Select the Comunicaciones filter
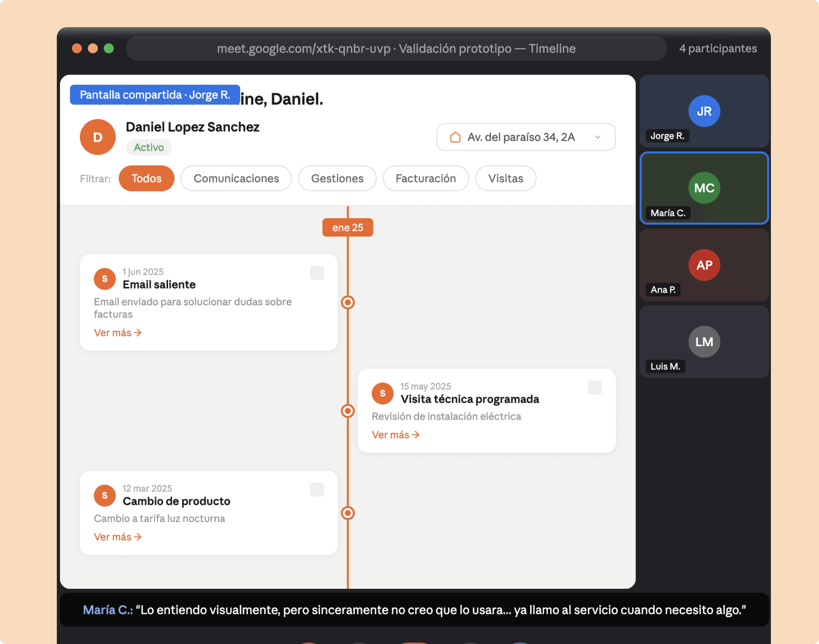This screenshot has height=644, width=819. (236, 178)
